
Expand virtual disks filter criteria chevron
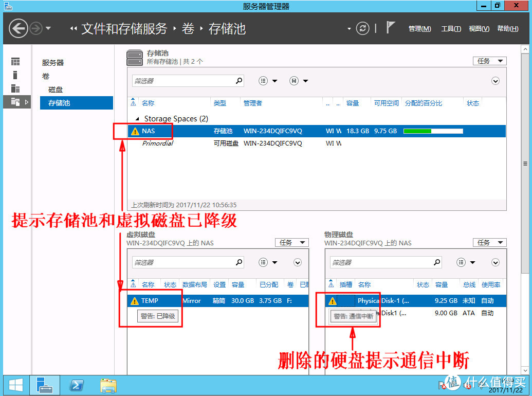point(298,262)
